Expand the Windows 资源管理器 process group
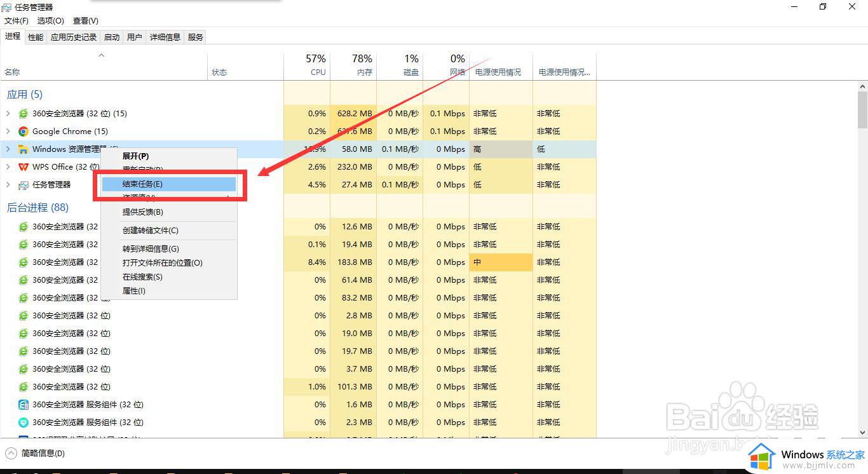Screen dimensions: 868x474 coord(8,149)
